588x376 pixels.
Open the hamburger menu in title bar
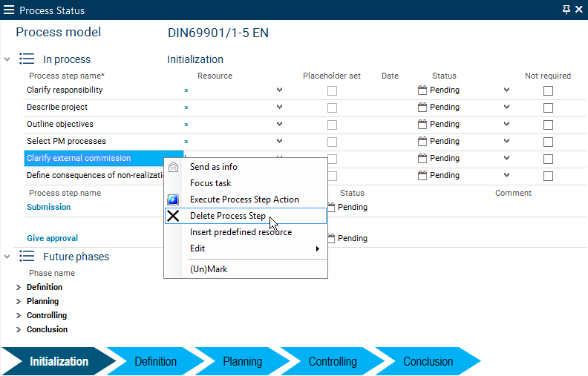[9, 10]
